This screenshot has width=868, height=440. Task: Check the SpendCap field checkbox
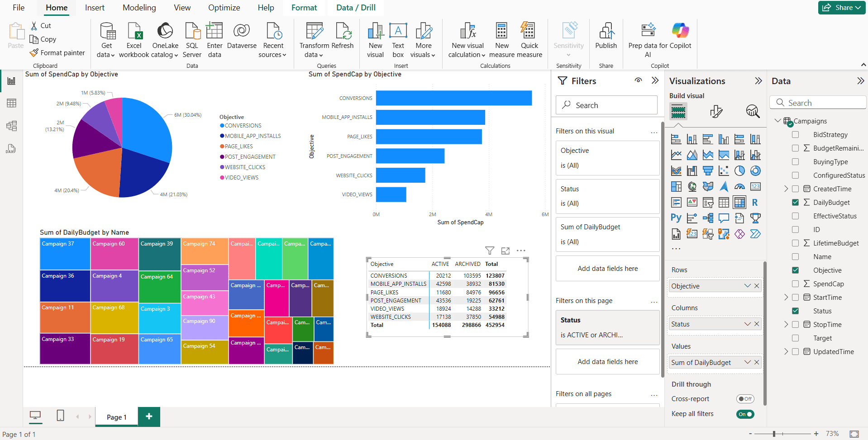pyautogui.click(x=795, y=284)
